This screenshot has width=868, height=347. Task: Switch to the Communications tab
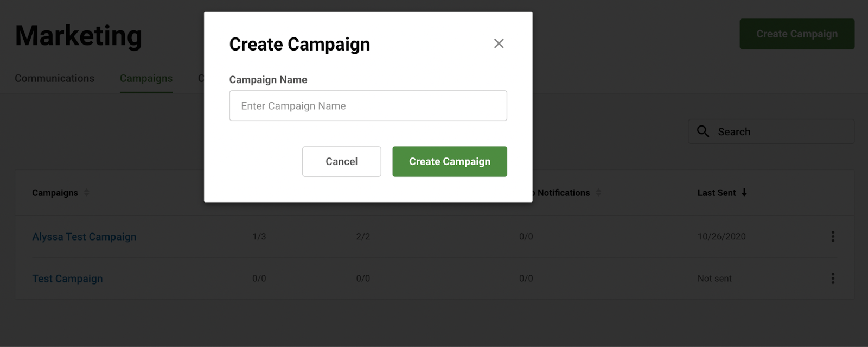coord(54,78)
